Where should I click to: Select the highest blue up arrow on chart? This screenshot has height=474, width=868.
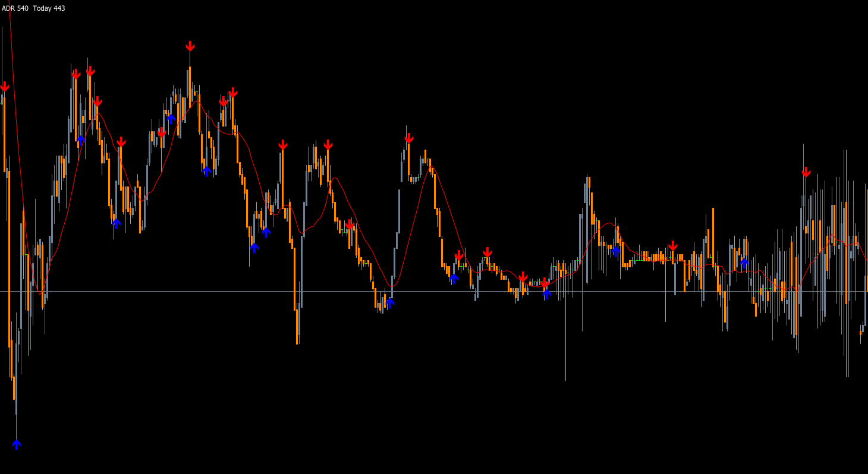pos(171,118)
